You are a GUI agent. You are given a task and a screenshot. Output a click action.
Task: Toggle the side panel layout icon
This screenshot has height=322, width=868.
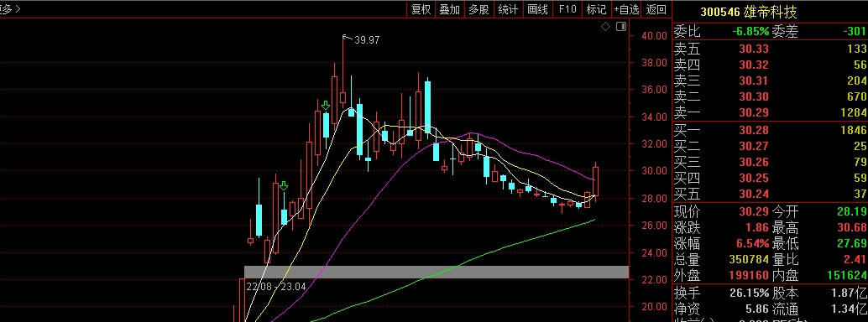coord(621,26)
